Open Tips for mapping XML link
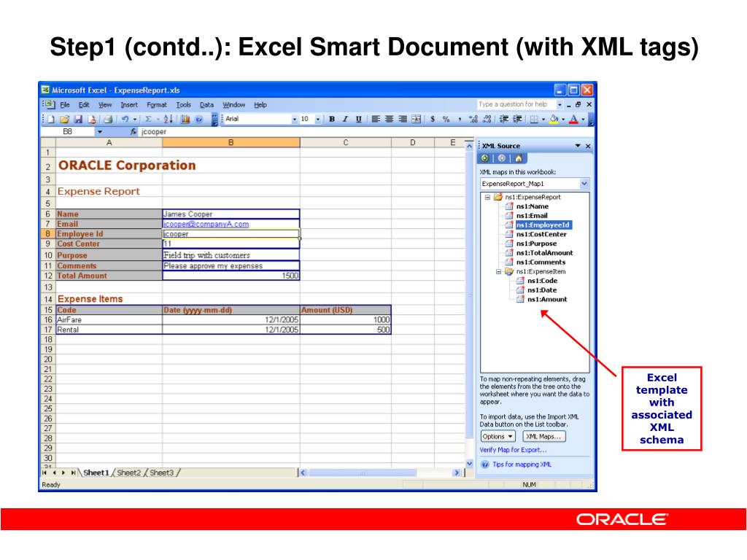The width and height of the screenshot is (747, 560). 522,464
